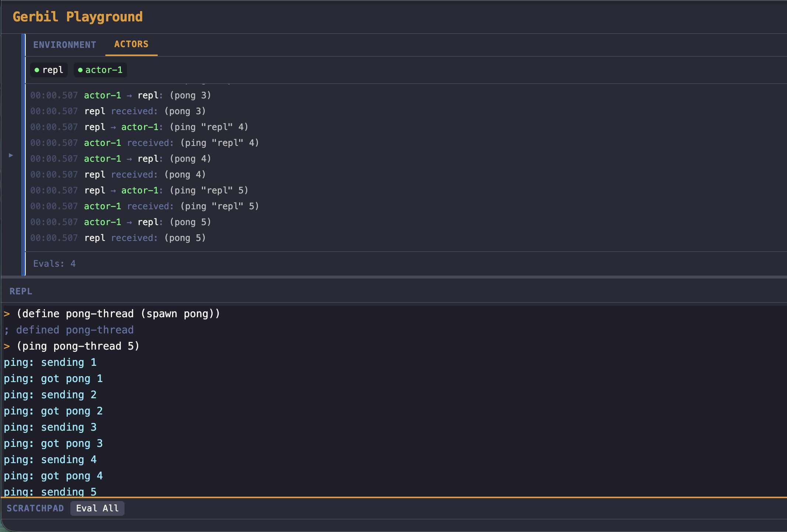The image size is (787, 532).
Task: Click the Gerbil Playground title
Action: pos(77,17)
